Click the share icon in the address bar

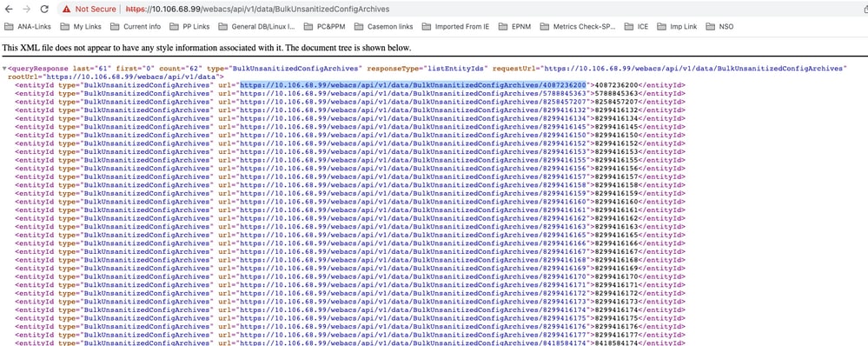(x=865, y=10)
